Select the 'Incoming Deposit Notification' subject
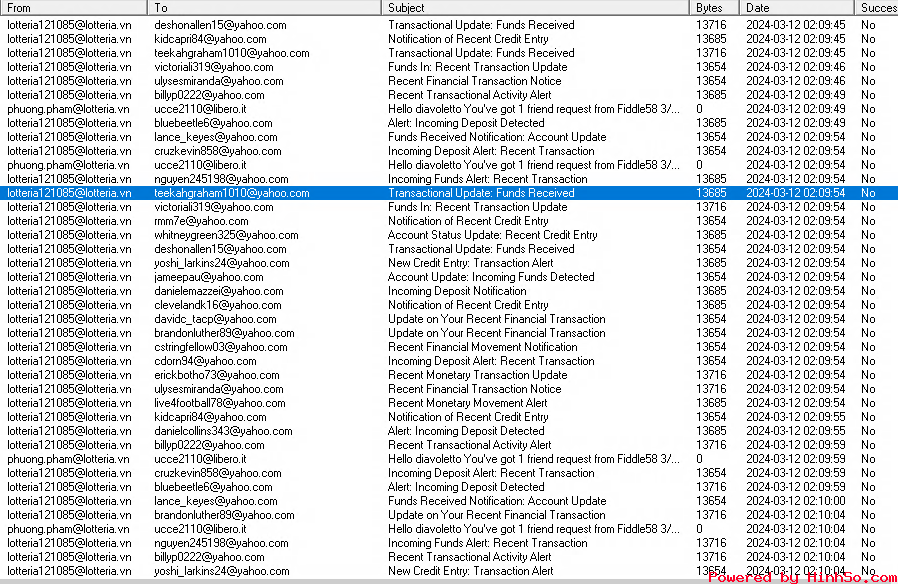Image resolution: width=898 pixels, height=584 pixels. [456, 291]
